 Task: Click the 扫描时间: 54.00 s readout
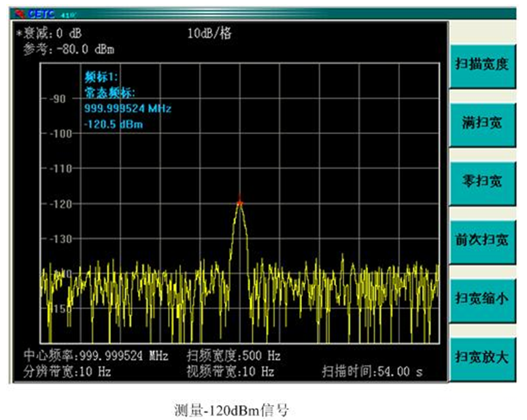(372, 372)
